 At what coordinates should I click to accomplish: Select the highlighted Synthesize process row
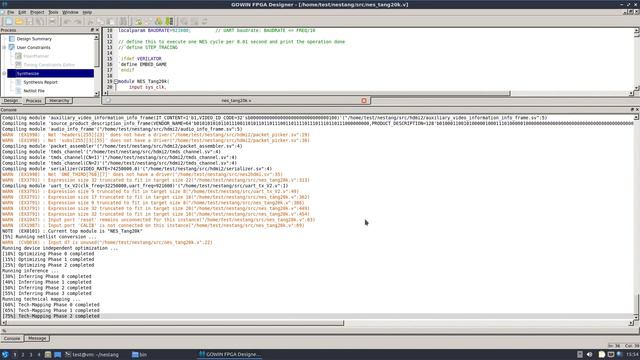pos(51,73)
